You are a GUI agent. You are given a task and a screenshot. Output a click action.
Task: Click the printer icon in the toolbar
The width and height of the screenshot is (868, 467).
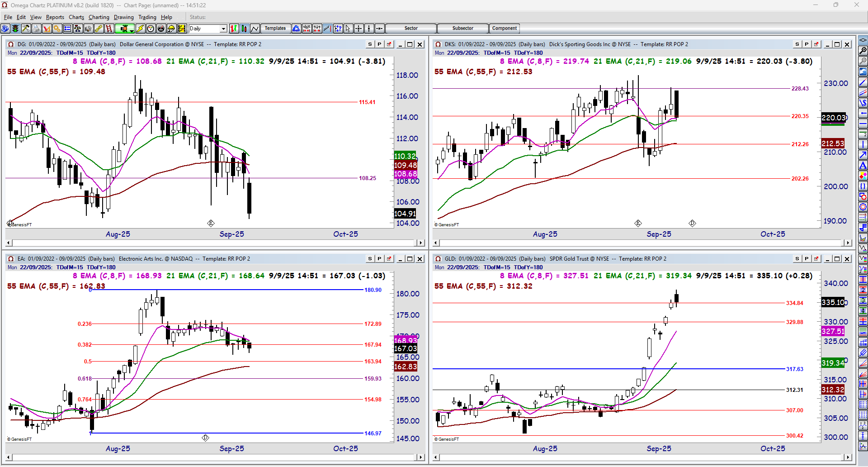[36, 29]
